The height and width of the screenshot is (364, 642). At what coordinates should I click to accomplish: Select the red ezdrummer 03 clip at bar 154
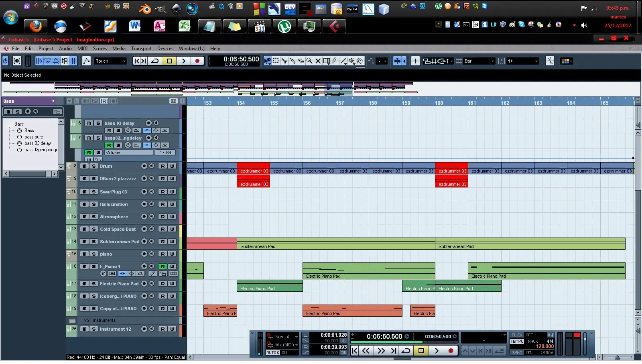click(x=253, y=168)
